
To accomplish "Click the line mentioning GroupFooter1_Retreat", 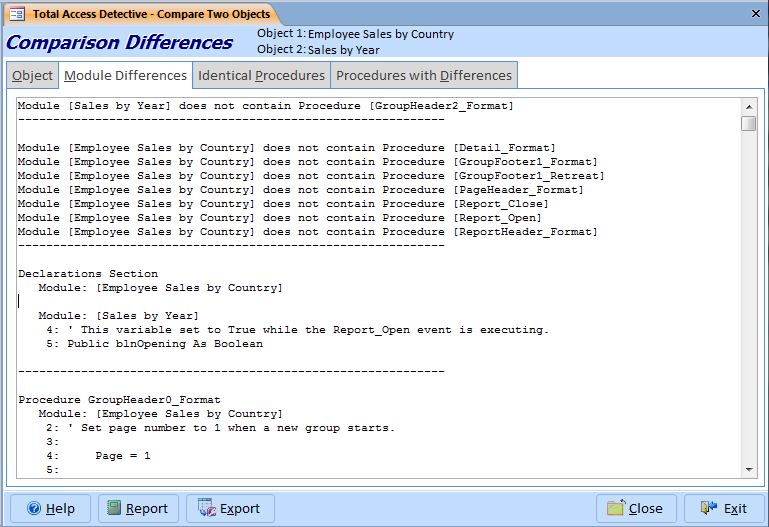I will point(311,176).
